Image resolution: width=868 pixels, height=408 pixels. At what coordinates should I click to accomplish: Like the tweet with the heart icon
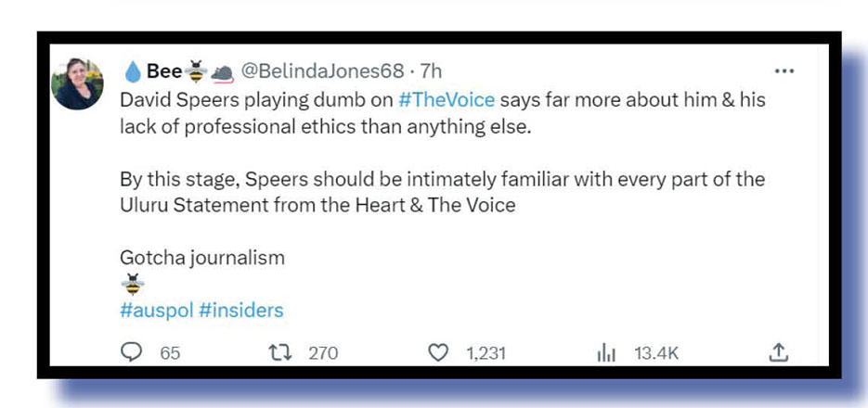(x=439, y=352)
